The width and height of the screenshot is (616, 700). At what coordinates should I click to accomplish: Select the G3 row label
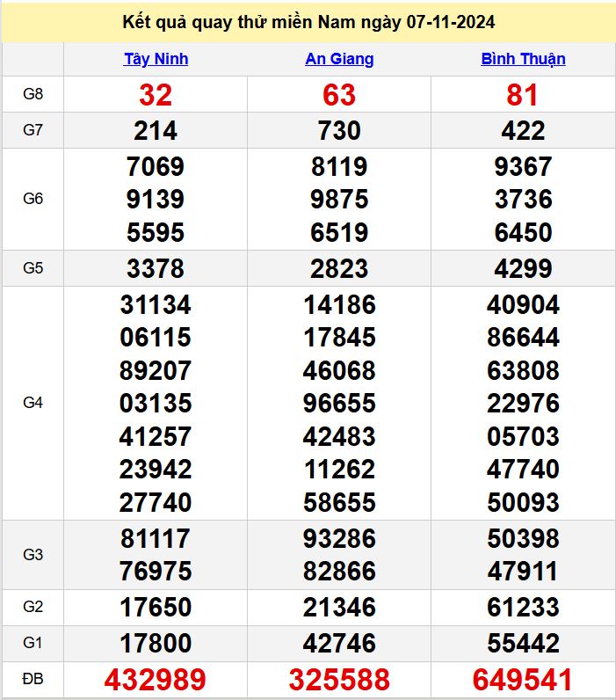point(33,555)
